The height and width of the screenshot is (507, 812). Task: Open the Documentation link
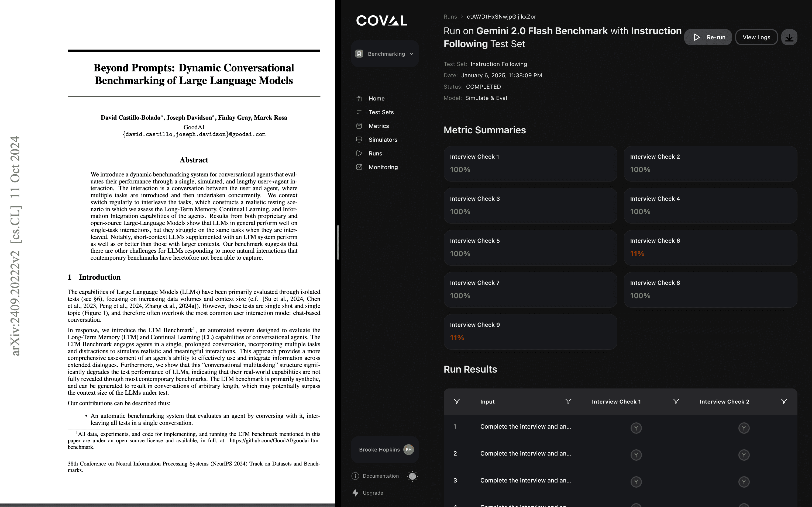(x=380, y=476)
